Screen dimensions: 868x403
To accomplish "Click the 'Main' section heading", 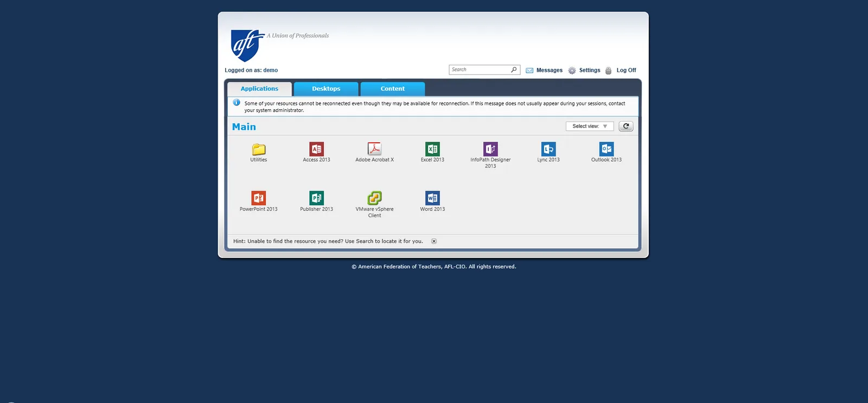I will pyautogui.click(x=244, y=127).
